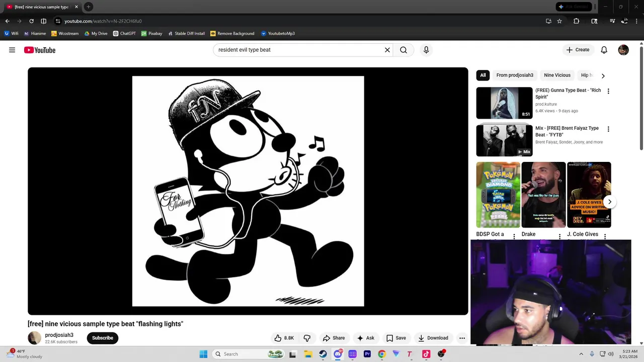
Task: Clear the search box with the X
Action: point(387,50)
